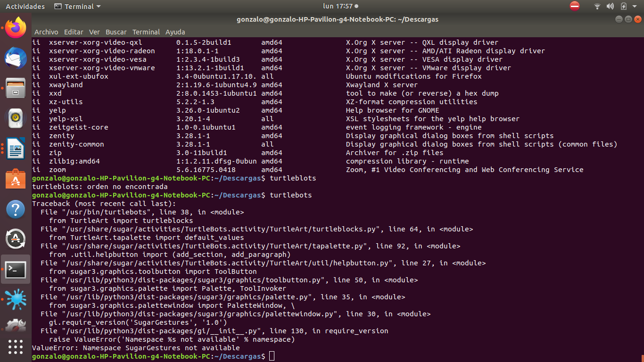The width and height of the screenshot is (644, 362).
Task: Click 'from sugar3.graphics.toolbutton import ToolButton' line
Action: [x=153, y=271]
